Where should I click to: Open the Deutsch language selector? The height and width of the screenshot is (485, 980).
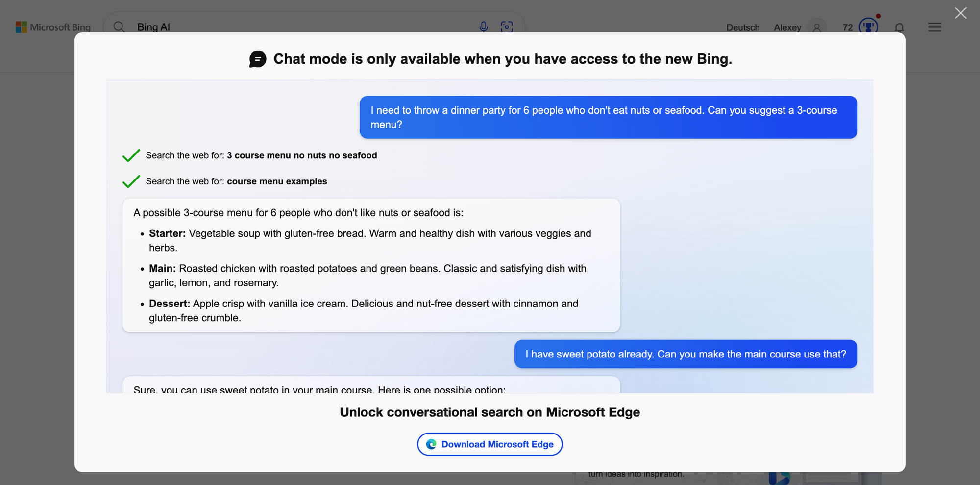click(x=743, y=28)
